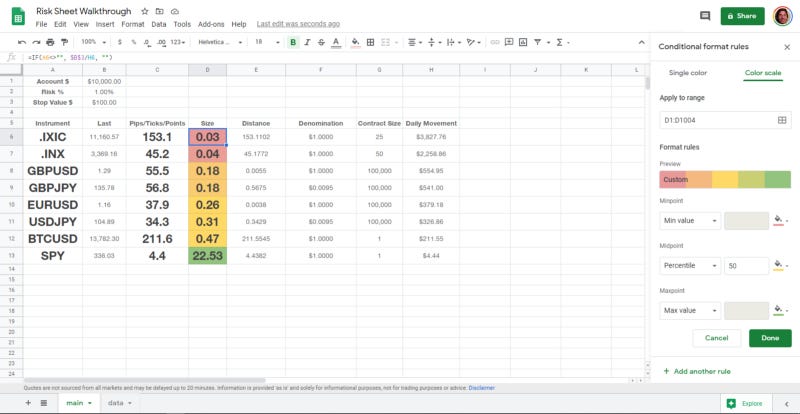Screen dimensions: 800x414
Task: Toggle bold formatting
Action: point(293,42)
